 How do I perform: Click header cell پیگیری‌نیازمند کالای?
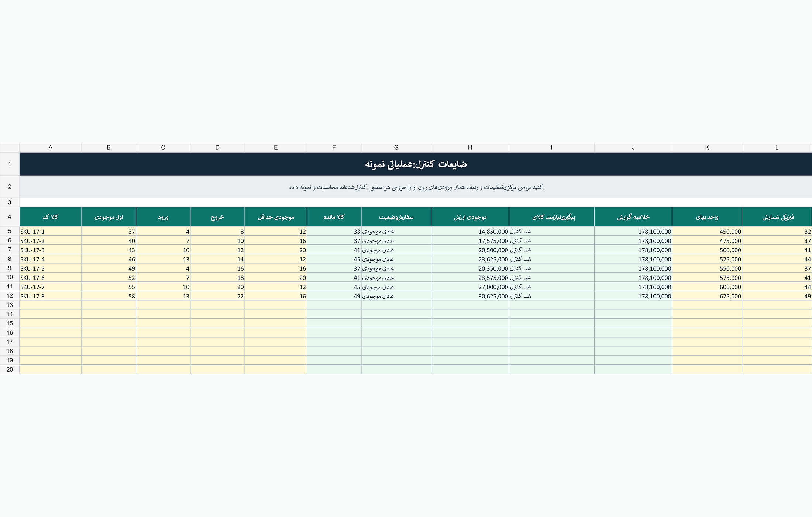pos(551,217)
